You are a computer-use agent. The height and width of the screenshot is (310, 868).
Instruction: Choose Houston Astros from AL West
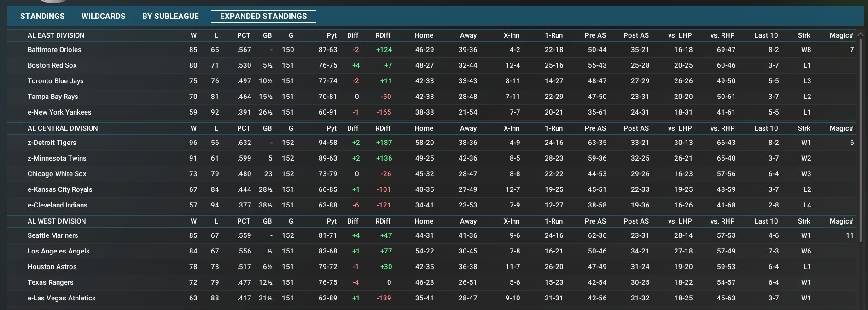tap(52, 267)
